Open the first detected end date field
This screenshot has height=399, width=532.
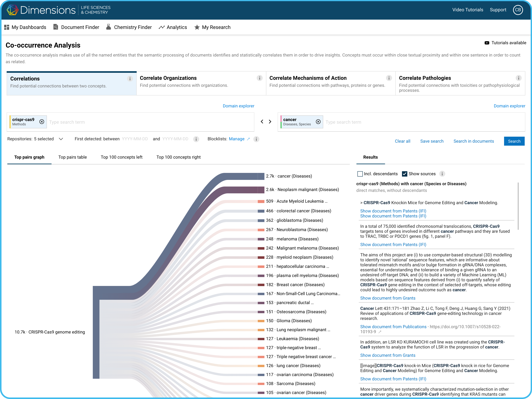pos(175,139)
